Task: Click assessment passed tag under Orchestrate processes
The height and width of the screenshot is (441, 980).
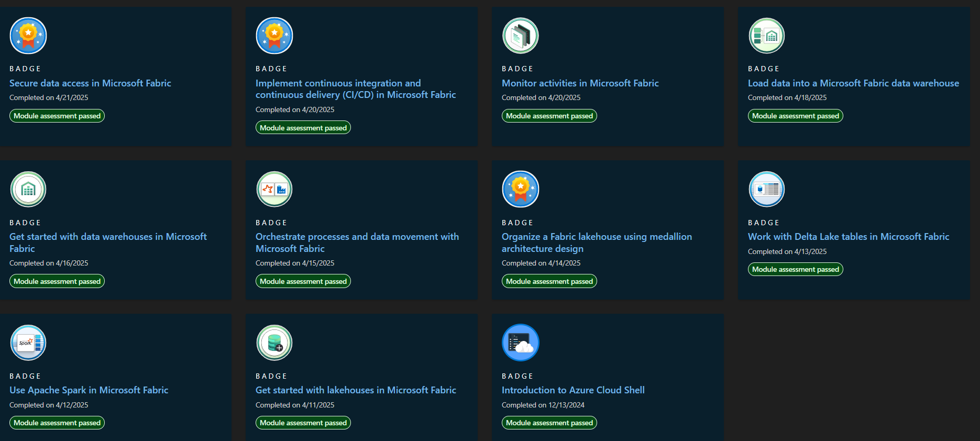Action: (x=303, y=281)
